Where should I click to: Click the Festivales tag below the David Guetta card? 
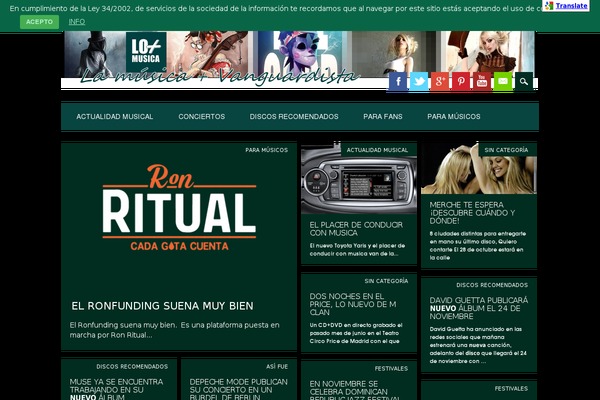coord(511,389)
